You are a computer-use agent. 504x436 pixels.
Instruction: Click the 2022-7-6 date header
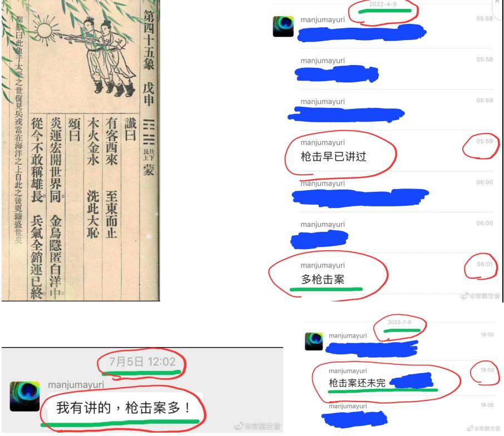coord(399,322)
